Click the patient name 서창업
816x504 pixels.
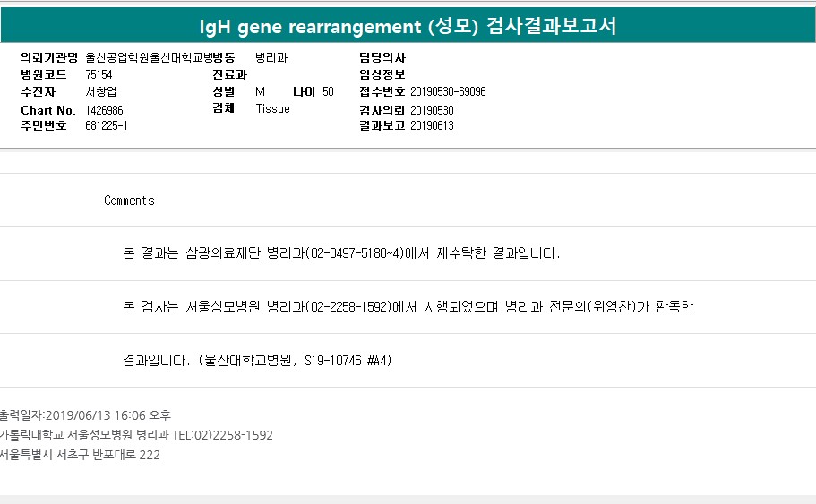click(x=100, y=91)
